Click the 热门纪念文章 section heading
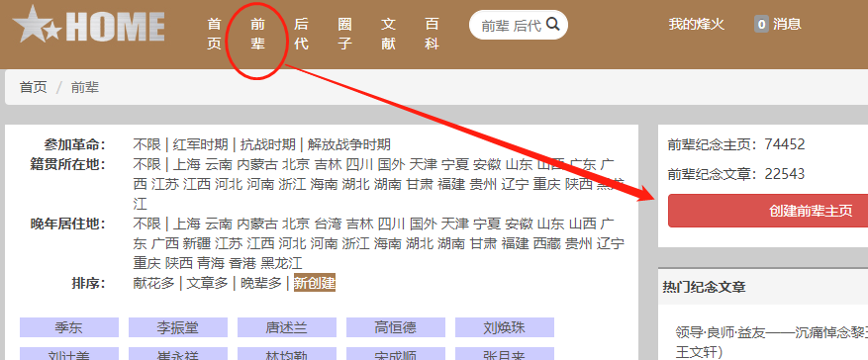Viewport: 868px width, 360px height. 704,287
